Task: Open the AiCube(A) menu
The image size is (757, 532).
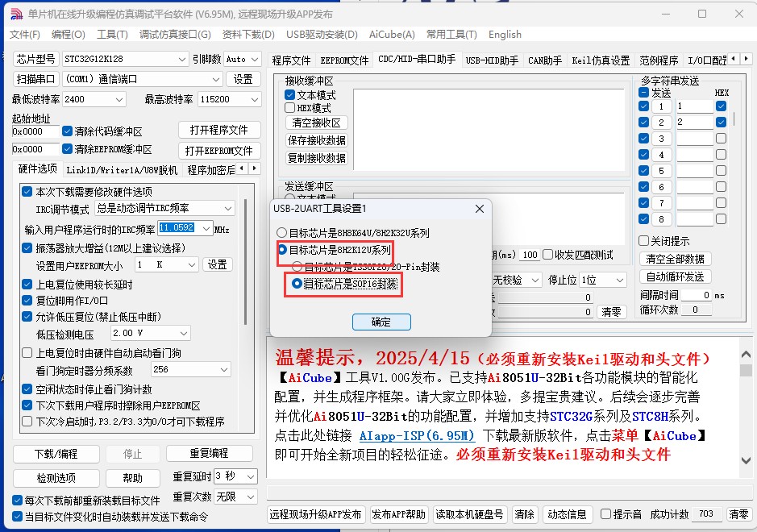Action: click(x=392, y=35)
